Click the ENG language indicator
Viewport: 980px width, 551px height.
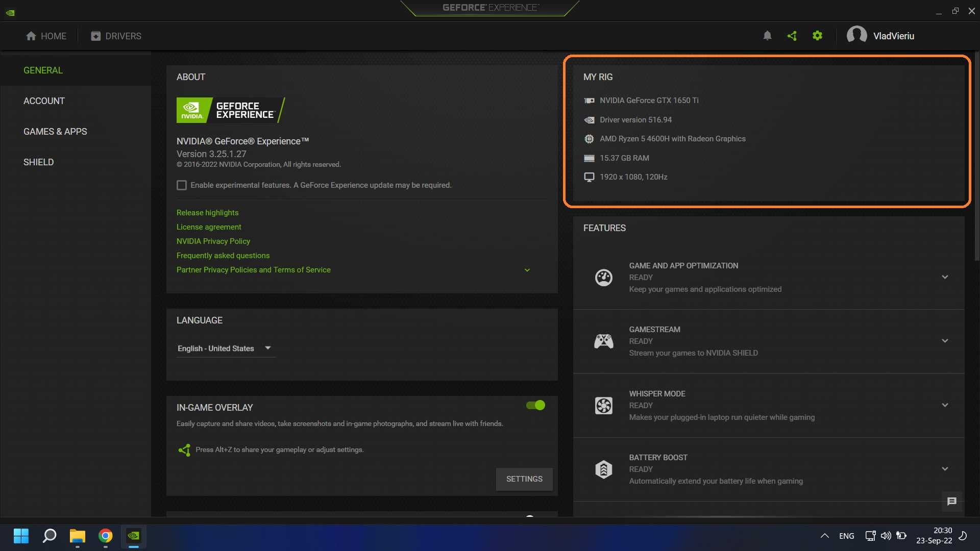pos(846,536)
